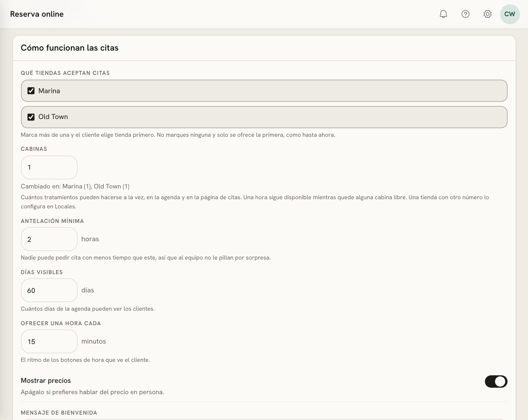The image size is (528, 420).
Task: Click the 'ANTELACIÓN MÍNIMA' section label
Action: [52, 221]
